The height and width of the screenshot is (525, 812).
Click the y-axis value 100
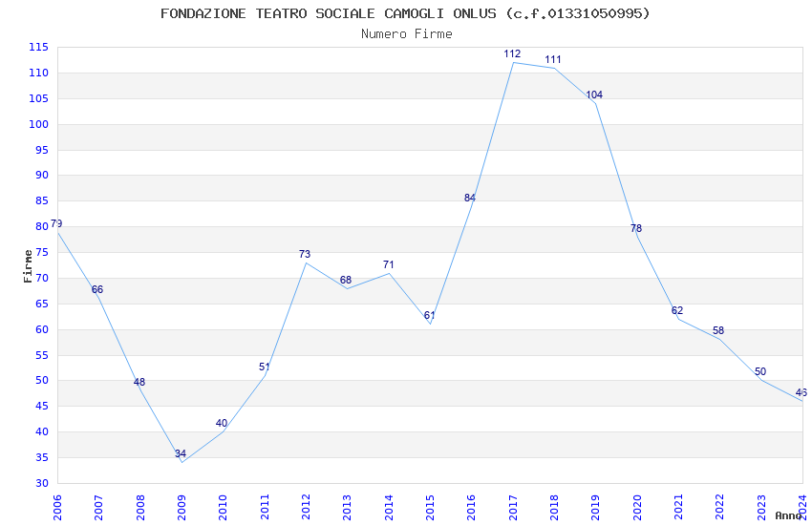[39, 124]
